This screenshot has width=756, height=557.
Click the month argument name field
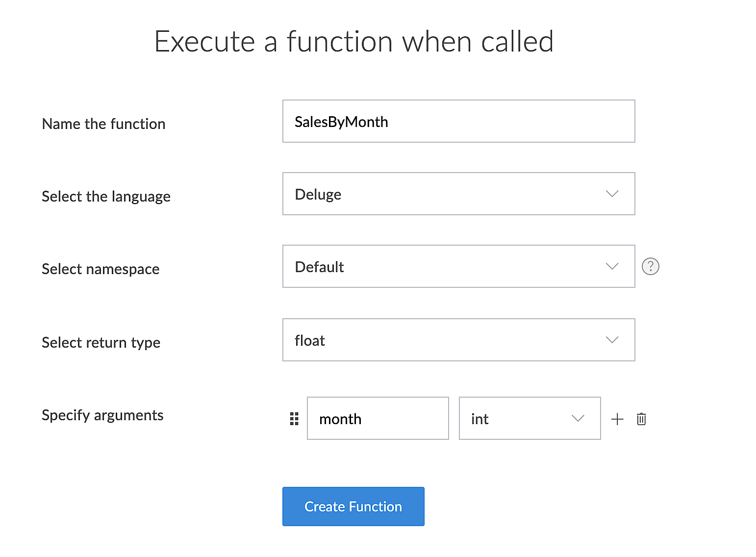tap(378, 418)
